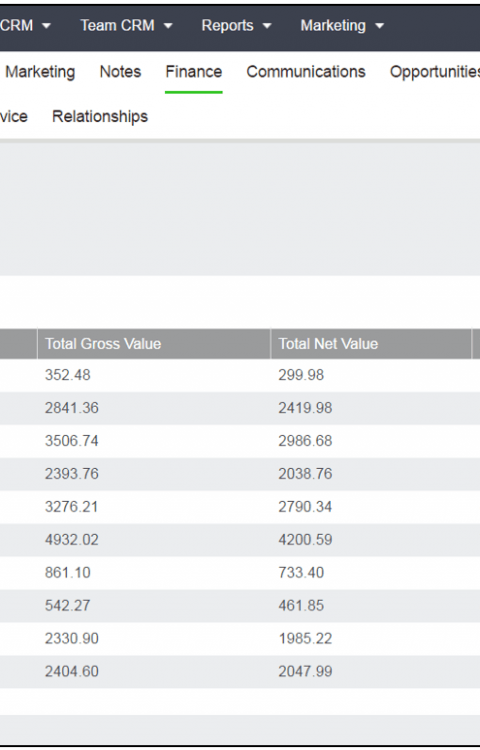Viewport: 480px width, 750px height.
Task: Select row with net value 733.40
Action: pos(240,573)
